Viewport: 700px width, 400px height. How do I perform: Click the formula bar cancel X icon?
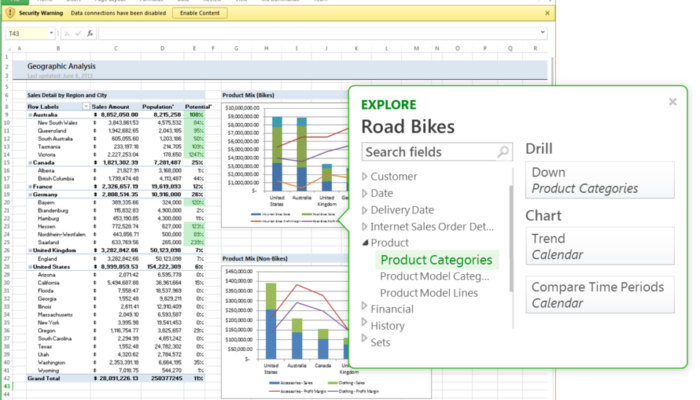click(x=67, y=33)
